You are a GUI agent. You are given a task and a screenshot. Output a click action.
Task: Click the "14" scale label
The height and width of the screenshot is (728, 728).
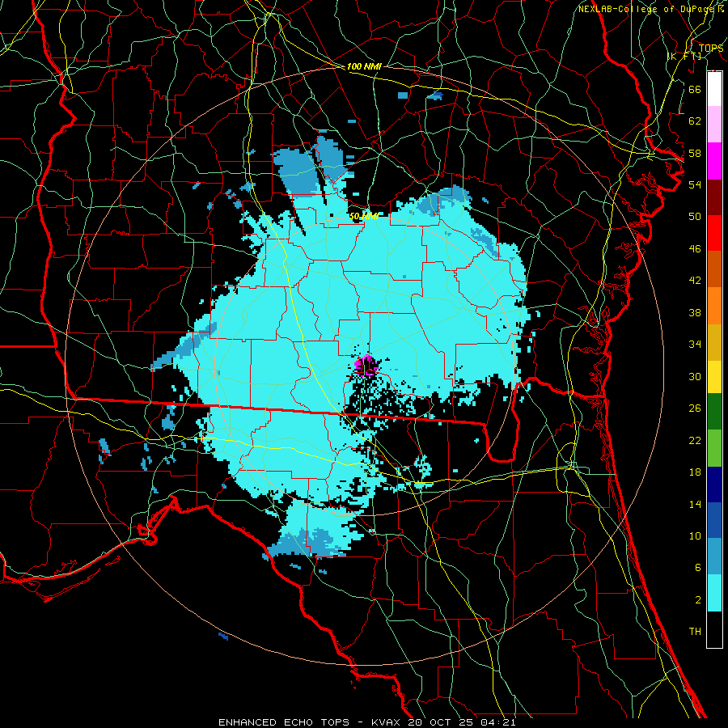click(695, 504)
